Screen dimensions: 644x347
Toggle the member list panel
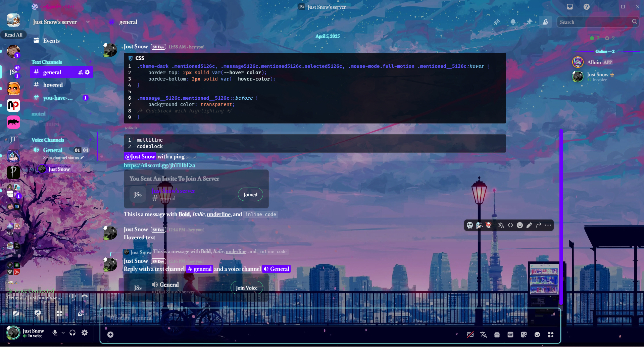click(545, 22)
